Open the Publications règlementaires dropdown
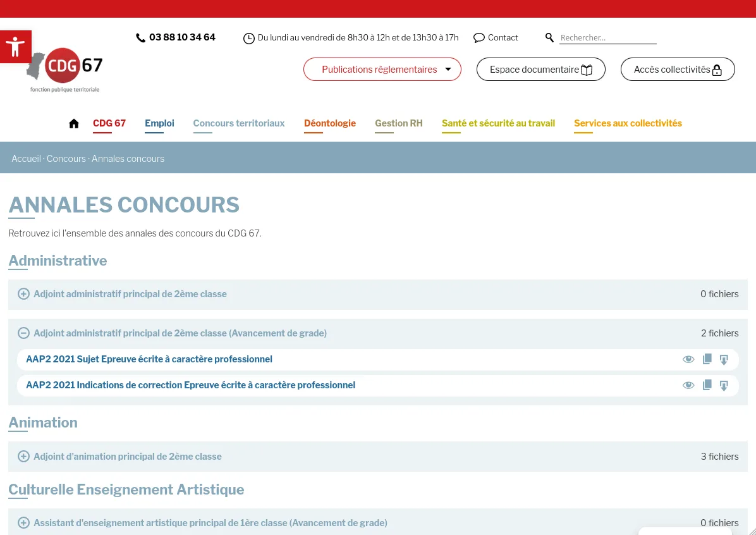The image size is (756, 535). [x=382, y=70]
